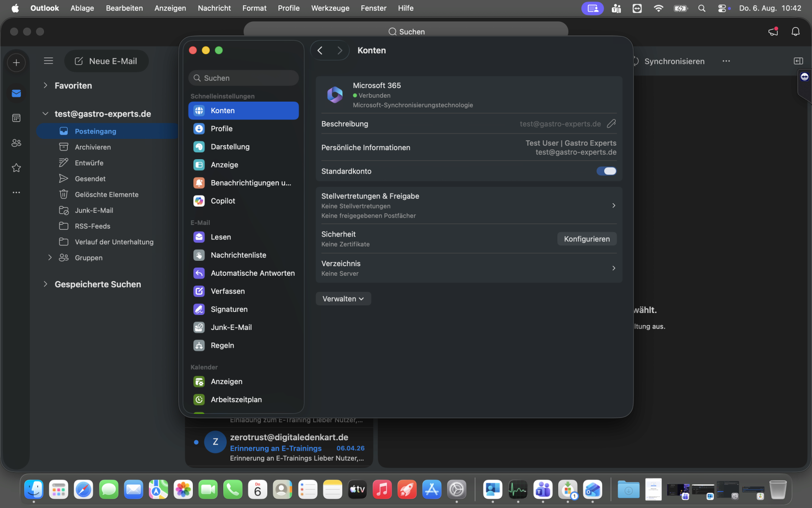
Task: Expand the Gruppen folder
Action: [x=50, y=257]
